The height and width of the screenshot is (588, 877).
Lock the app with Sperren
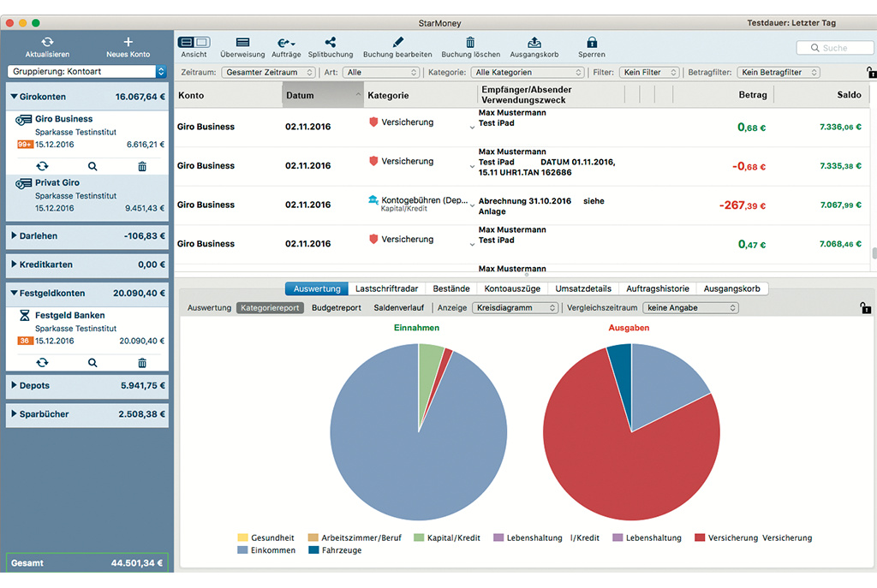click(x=592, y=42)
